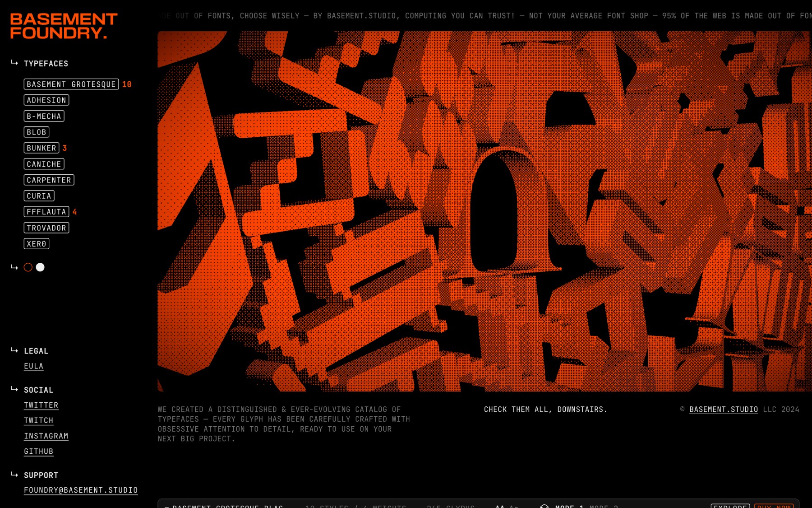Open the BASEMENT.STUDIO copyright link
This screenshot has height=508, width=812.
point(724,410)
